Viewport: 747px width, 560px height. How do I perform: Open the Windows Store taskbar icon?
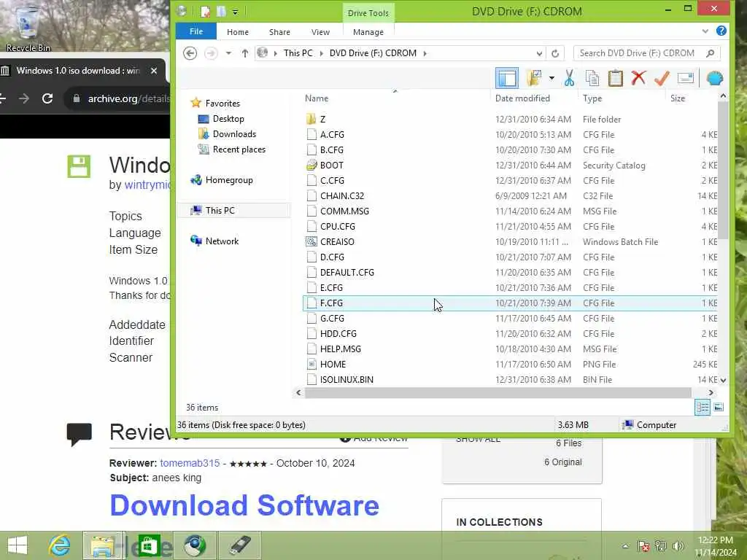click(x=149, y=545)
